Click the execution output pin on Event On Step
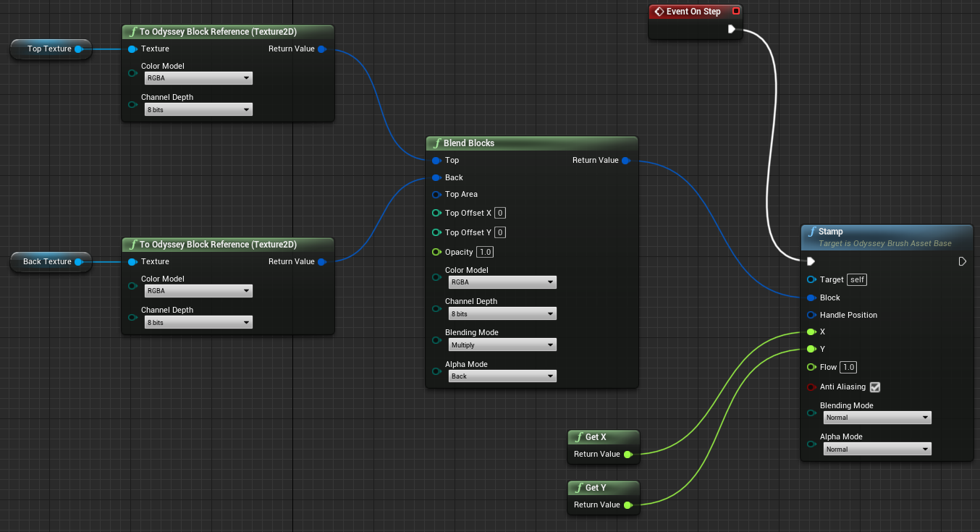Image resolution: width=980 pixels, height=532 pixels. pyautogui.click(x=732, y=30)
